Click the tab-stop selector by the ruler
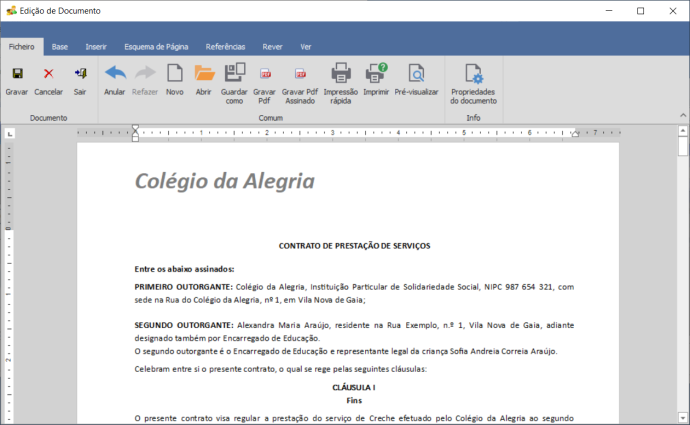This screenshot has height=425, width=690. (x=10, y=133)
